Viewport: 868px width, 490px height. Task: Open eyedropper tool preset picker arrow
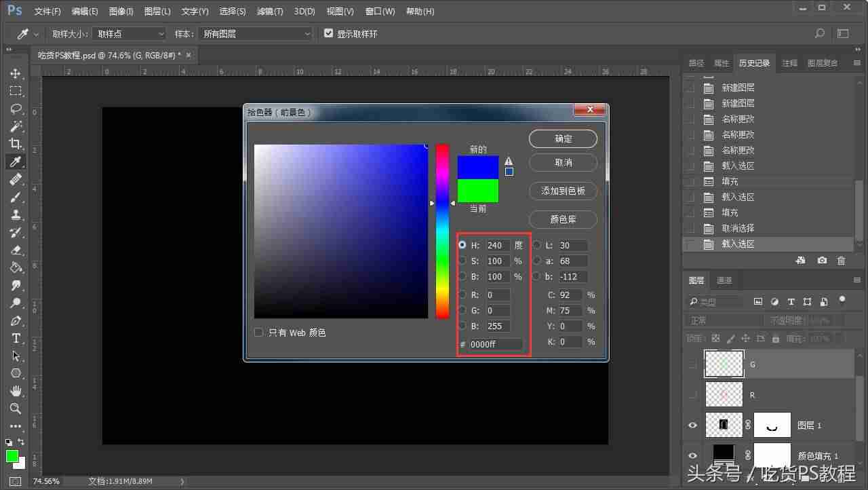36,34
